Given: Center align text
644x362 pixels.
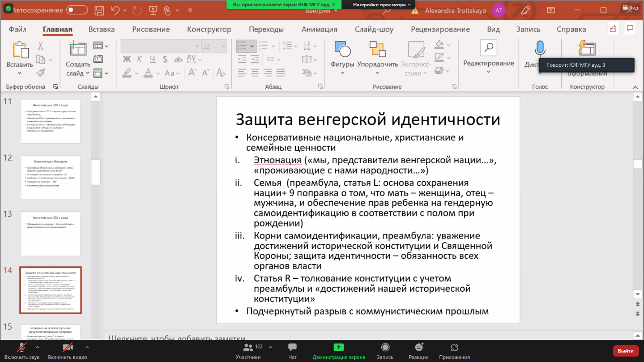Looking at the screenshot, I should coord(255,73).
